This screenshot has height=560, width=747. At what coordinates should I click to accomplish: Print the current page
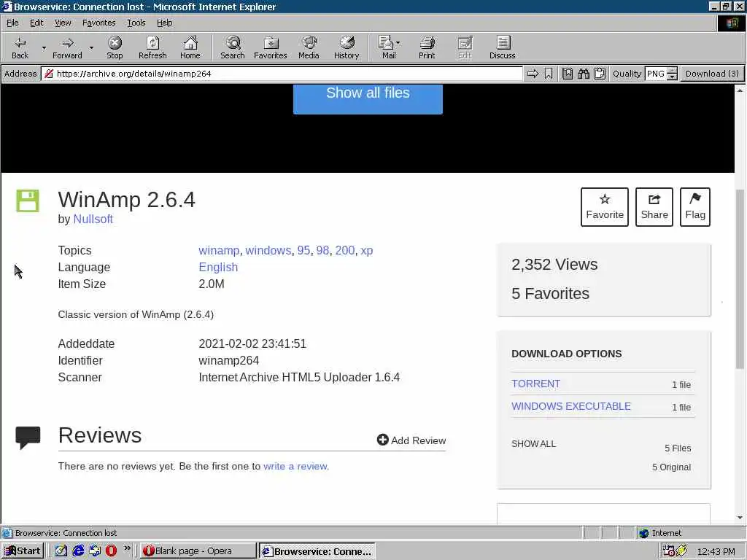pos(427,47)
